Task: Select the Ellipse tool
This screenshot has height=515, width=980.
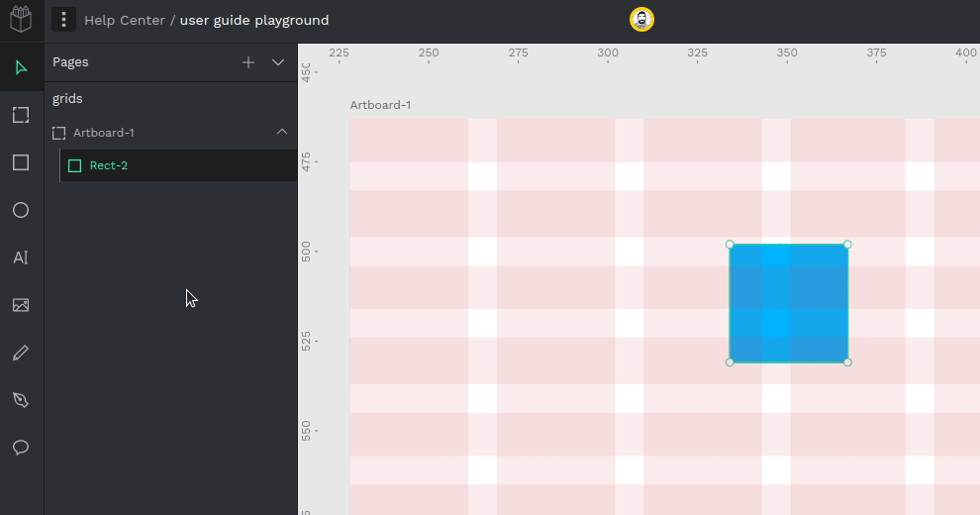Action: point(21,210)
